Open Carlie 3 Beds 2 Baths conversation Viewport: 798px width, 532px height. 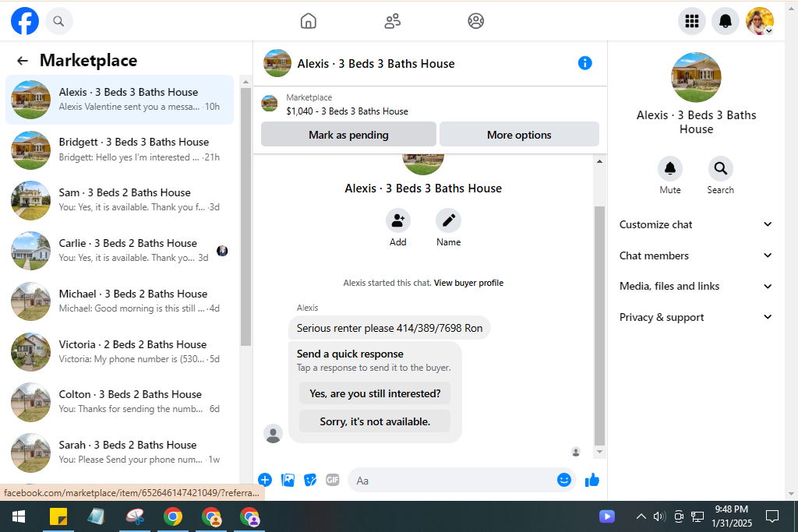coord(119,250)
